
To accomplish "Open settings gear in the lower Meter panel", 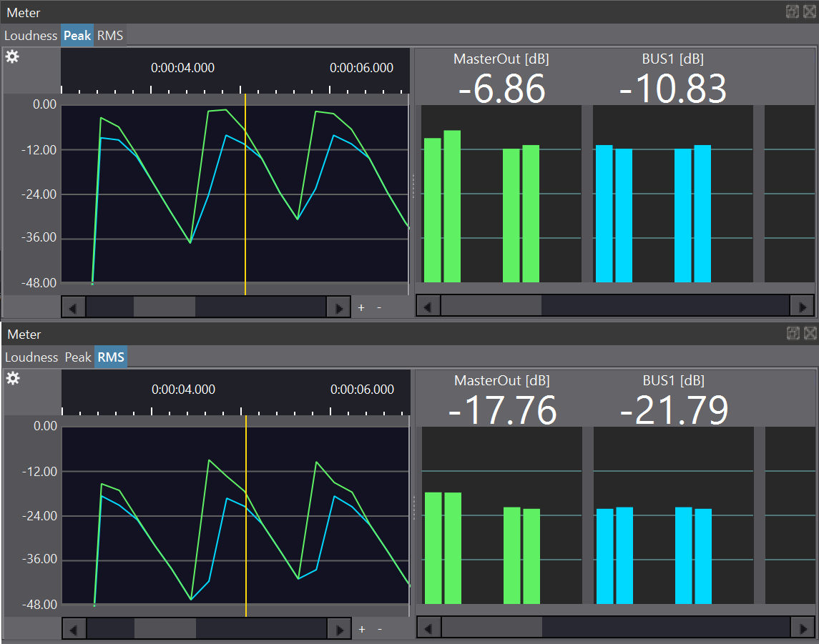I will tap(13, 379).
